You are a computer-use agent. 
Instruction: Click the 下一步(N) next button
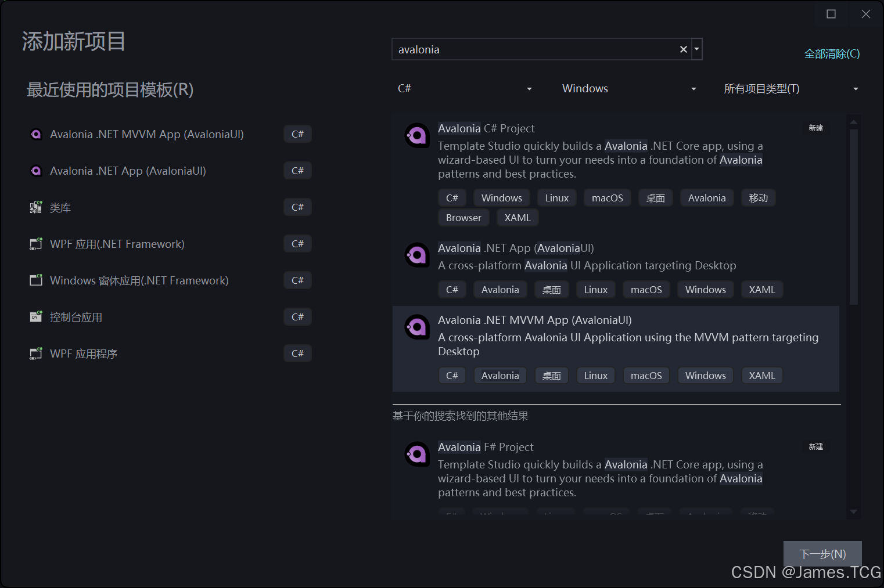[x=822, y=554]
